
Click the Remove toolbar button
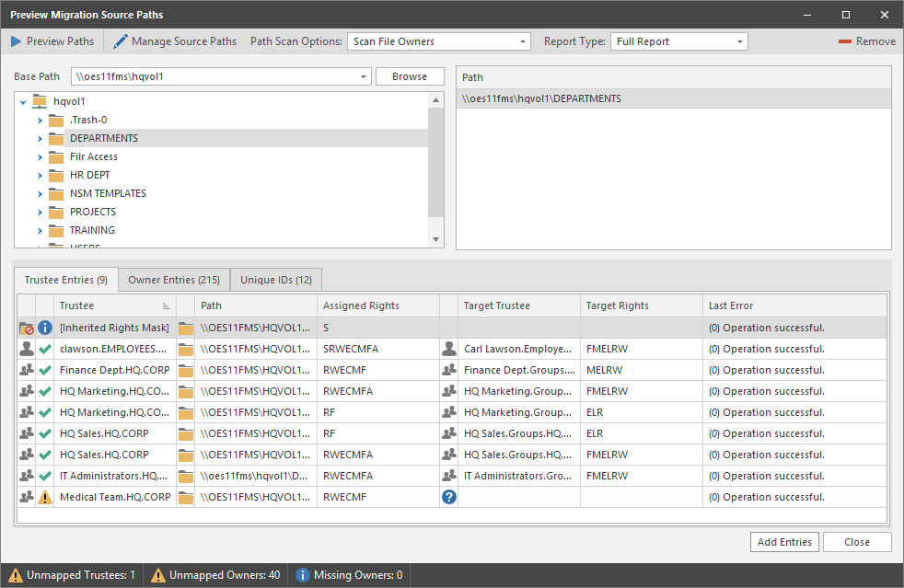click(867, 41)
